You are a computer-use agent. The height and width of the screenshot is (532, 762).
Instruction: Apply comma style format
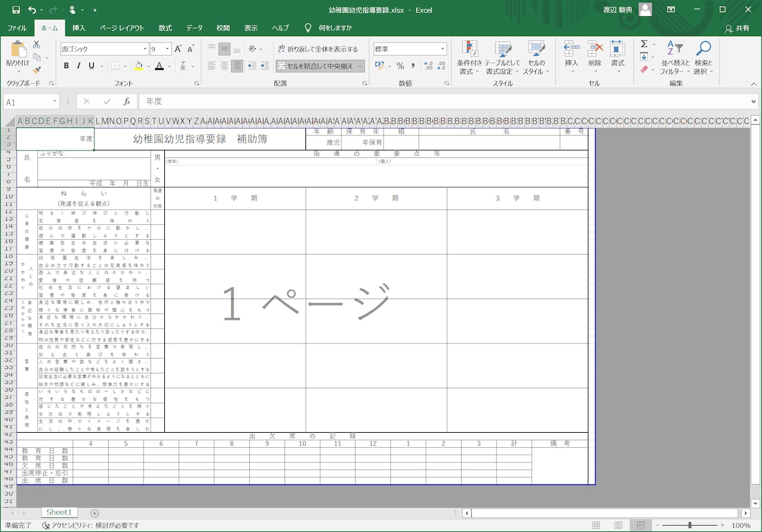(413, 66)
